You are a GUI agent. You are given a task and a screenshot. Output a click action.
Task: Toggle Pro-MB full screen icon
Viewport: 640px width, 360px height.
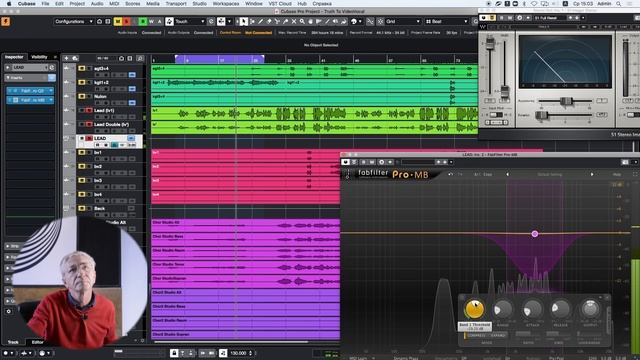[x=635, y=175]
